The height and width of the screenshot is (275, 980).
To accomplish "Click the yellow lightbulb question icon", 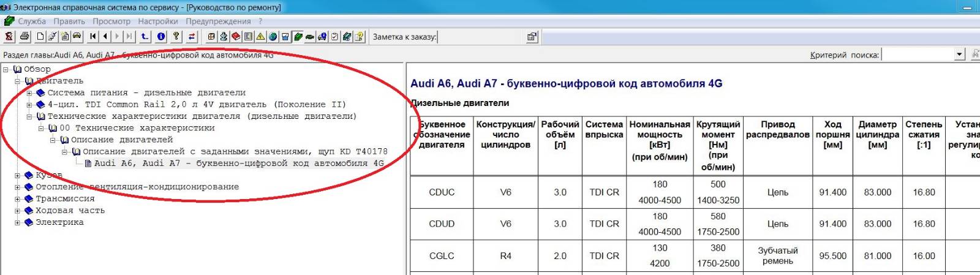I will pos(360,36).
